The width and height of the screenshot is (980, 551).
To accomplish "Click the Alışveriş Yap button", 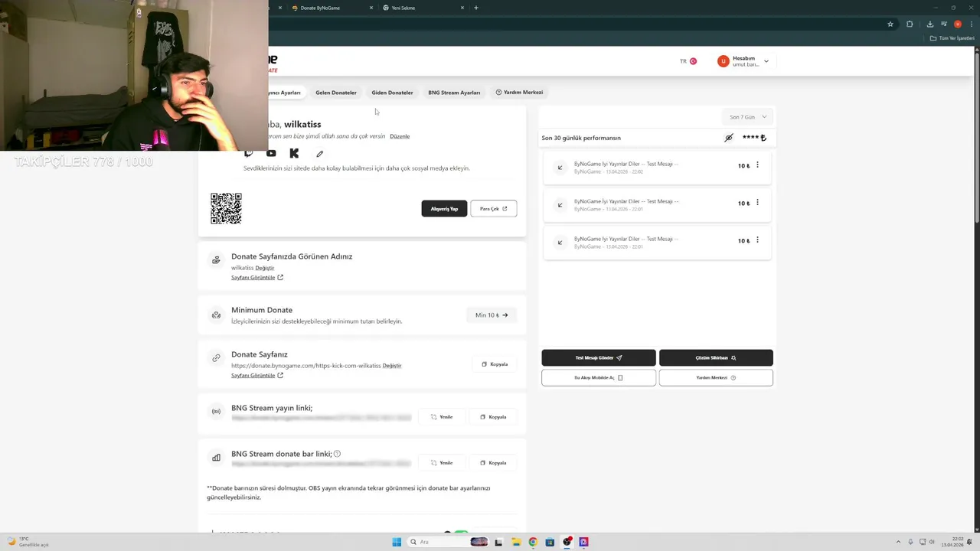I will point(444,209).
